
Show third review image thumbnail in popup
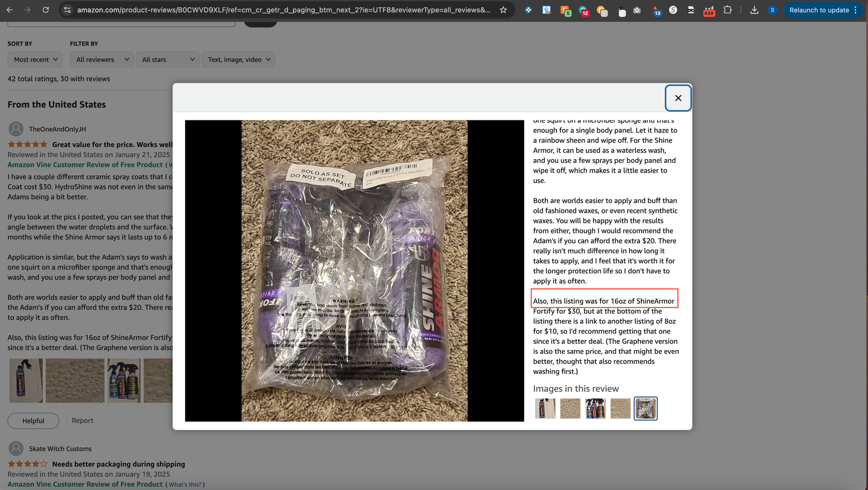[595, 409]
